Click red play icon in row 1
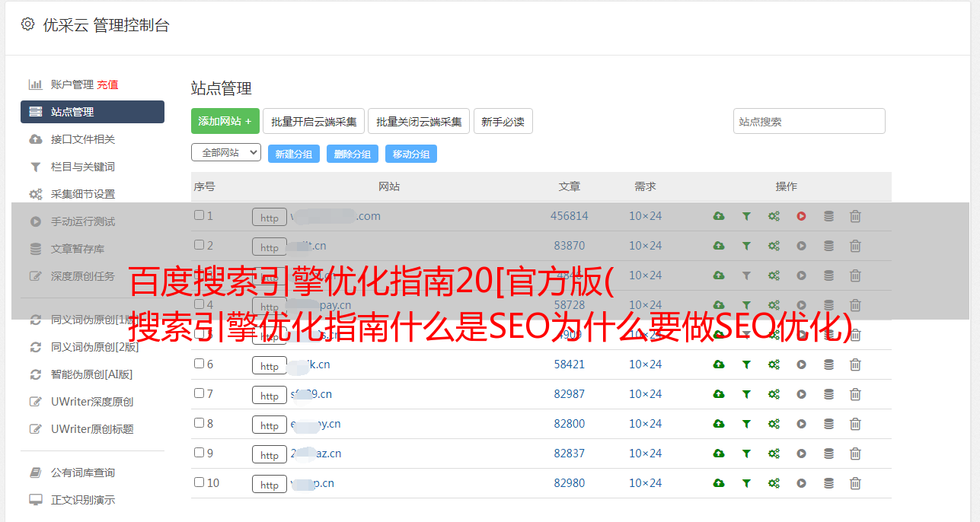This screenshot has height=522, width=980. 801,216
